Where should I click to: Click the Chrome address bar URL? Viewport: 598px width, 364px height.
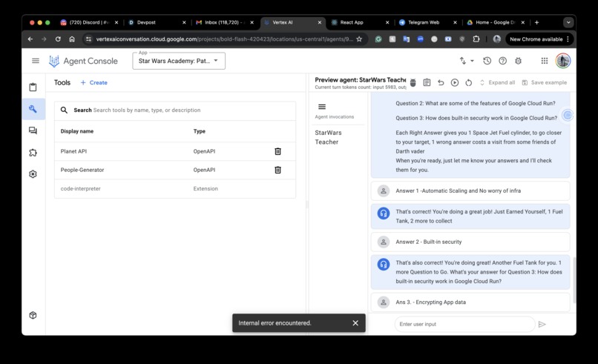(x=224, y=39)
